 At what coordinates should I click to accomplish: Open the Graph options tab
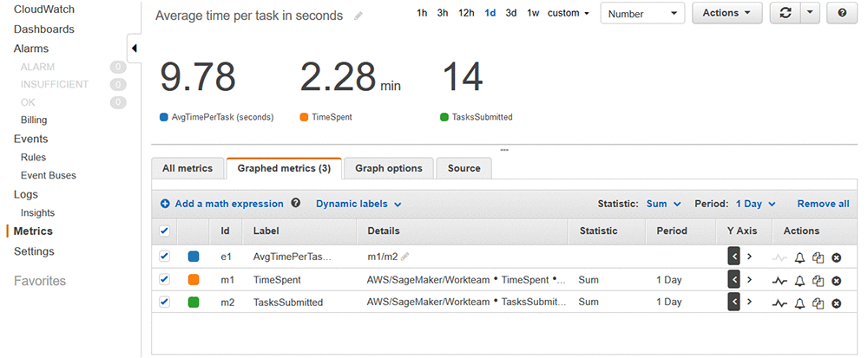(x=389, y=168)
